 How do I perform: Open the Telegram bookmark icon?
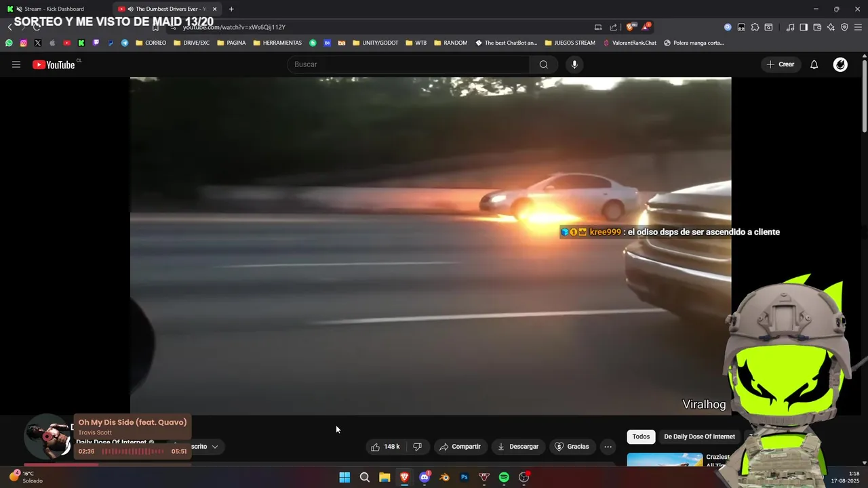[x=125, y=43]
